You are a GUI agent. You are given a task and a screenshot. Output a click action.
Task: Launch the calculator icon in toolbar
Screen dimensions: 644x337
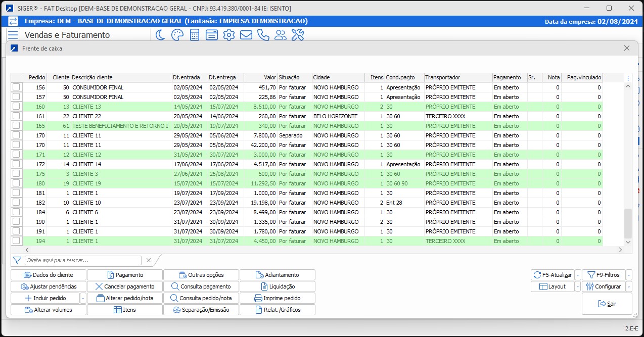click(x=194, y=35)
